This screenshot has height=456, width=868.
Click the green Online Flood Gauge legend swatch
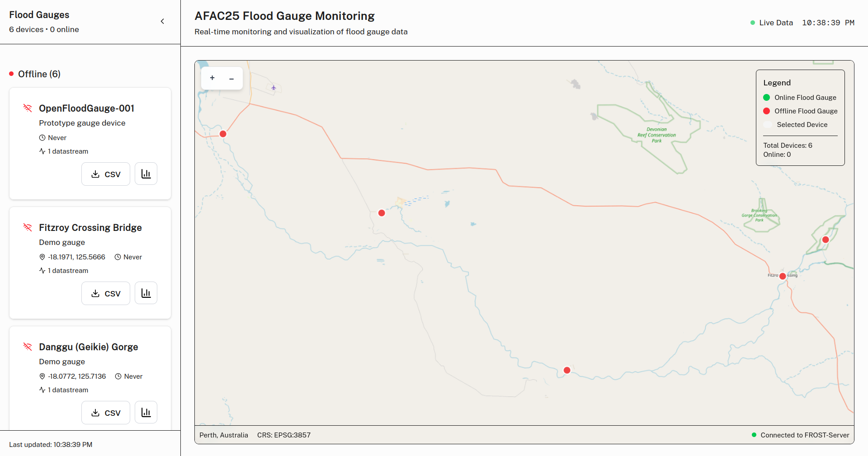point(767,98)
